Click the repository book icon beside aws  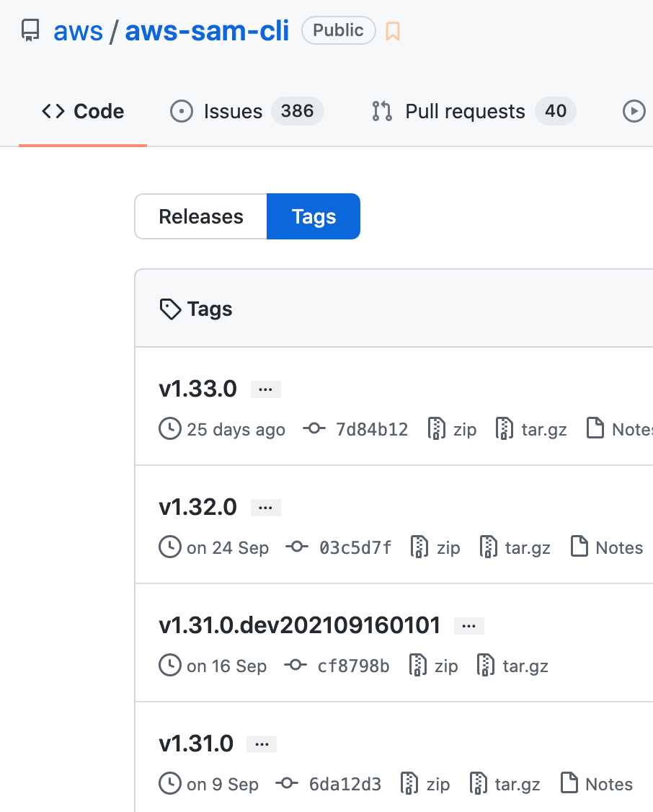(29, 30)
